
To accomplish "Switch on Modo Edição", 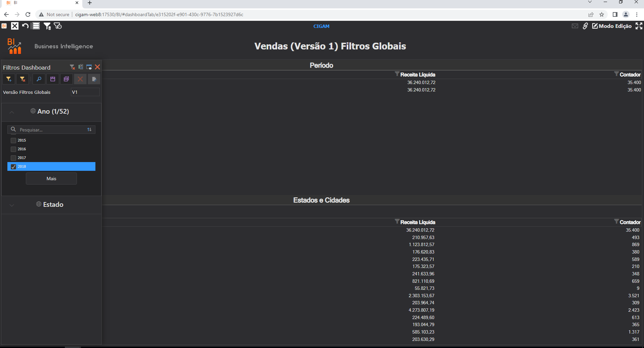I will (x=612, y=26).
